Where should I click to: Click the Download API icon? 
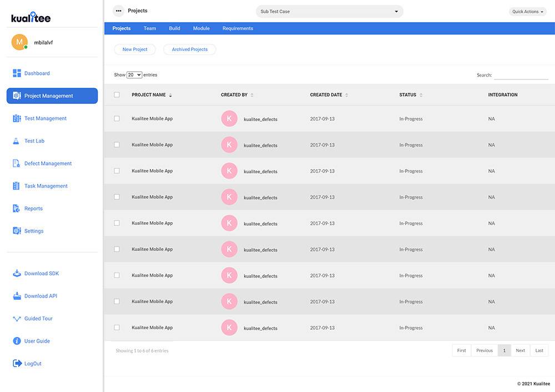17,296
